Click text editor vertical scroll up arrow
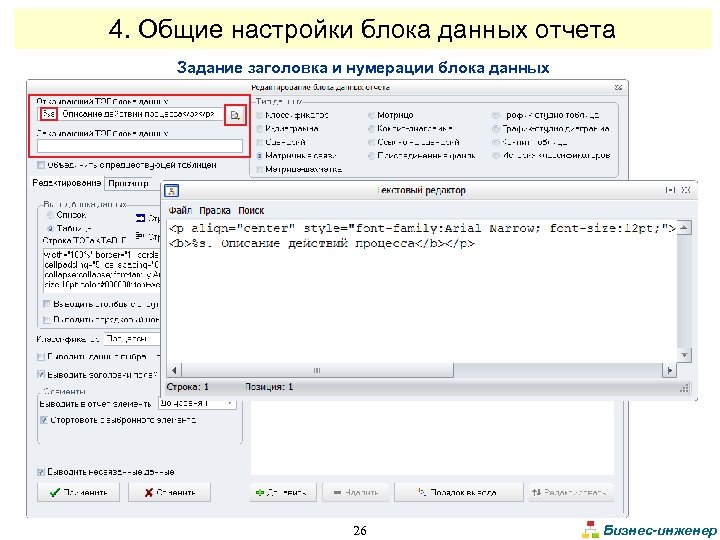 pyautogui.click(x=684, y=227)
